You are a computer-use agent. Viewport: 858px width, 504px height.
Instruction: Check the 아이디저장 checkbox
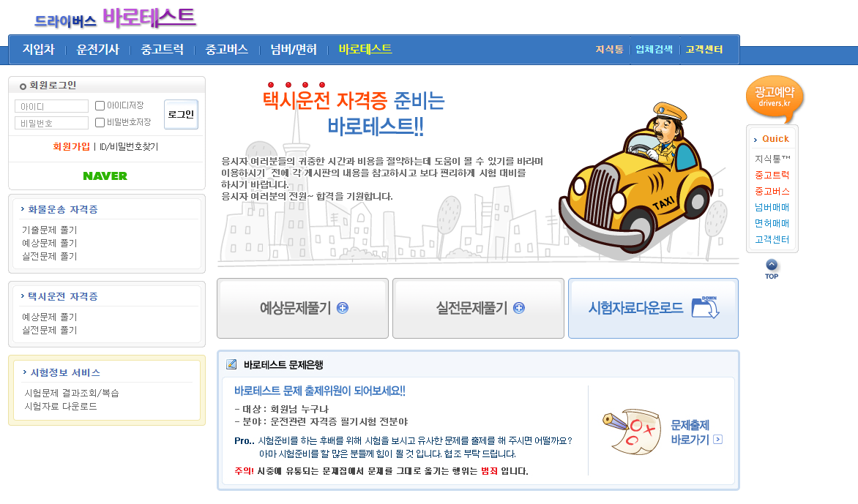click(x=100, y=105)
